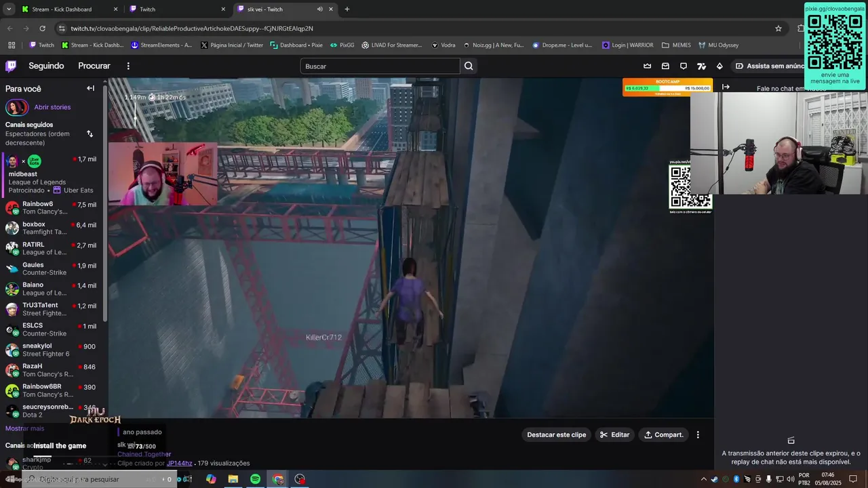Open Baiano channel in sidebar

point(52,289)
